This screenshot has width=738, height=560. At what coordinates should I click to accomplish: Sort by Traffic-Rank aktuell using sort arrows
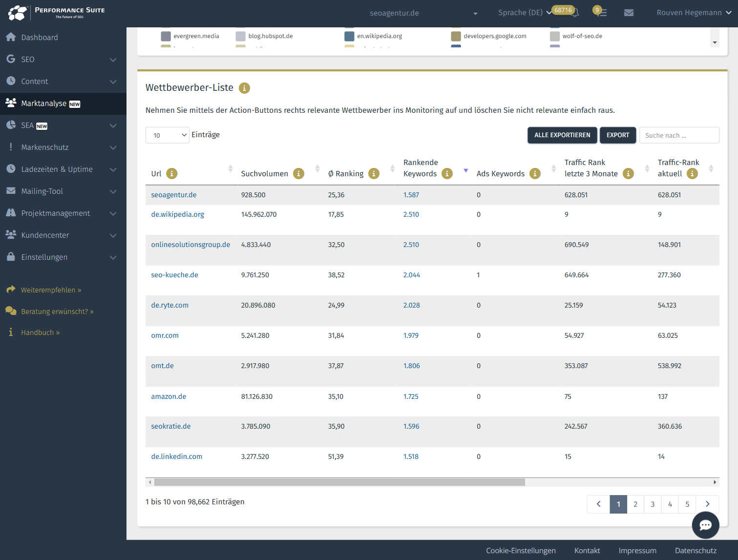(x=711, y=168)
